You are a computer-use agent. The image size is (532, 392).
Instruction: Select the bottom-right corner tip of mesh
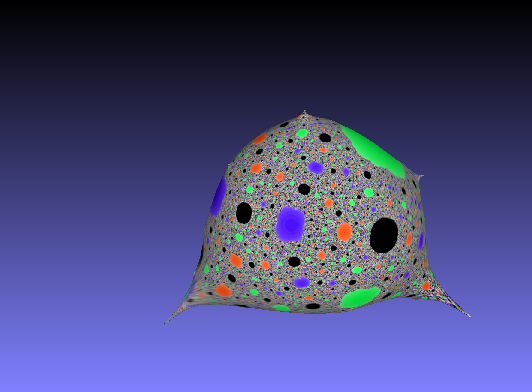click(471, 317)
